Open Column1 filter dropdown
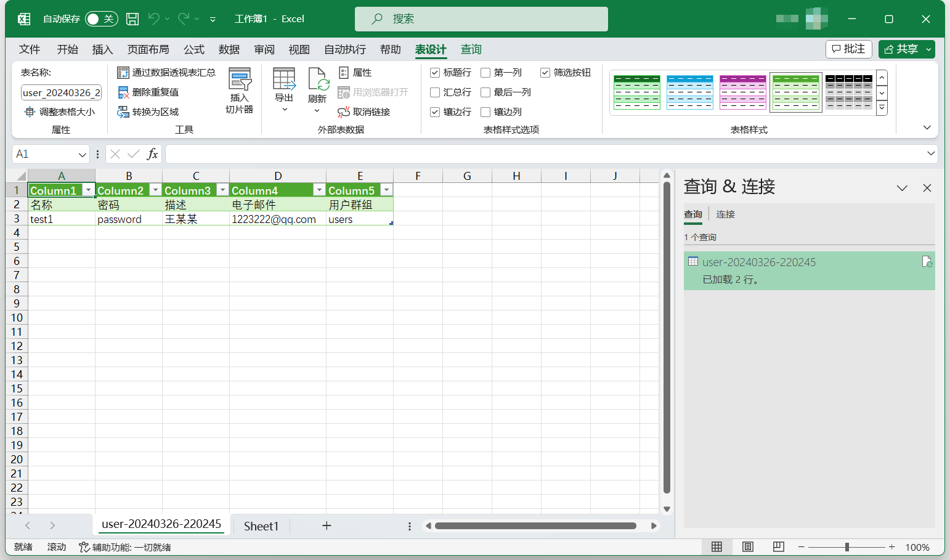The width and height of the screenshot is (950, 560). click(x=88, y=190)
